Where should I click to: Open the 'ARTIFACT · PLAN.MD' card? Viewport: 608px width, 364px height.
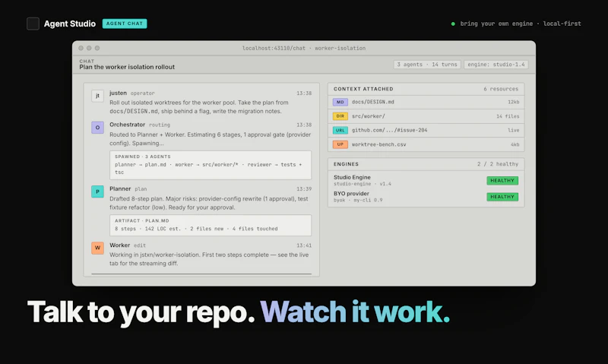[211, 225]
